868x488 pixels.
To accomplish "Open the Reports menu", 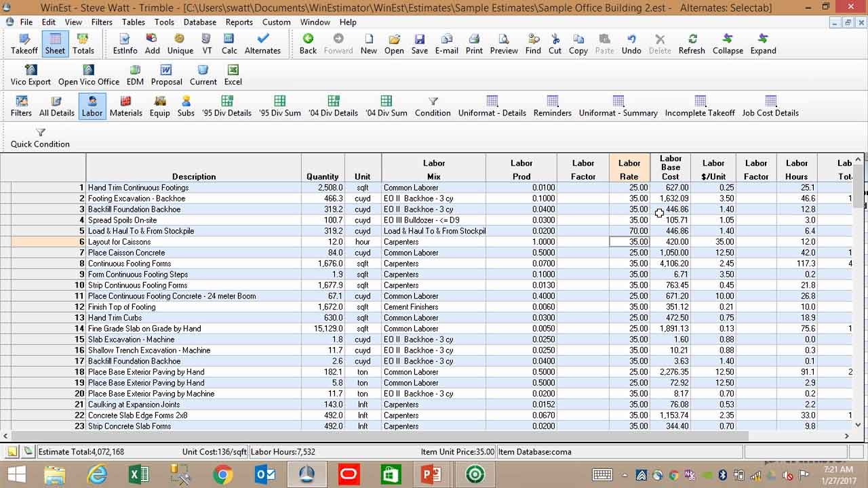I will point(239,22).
